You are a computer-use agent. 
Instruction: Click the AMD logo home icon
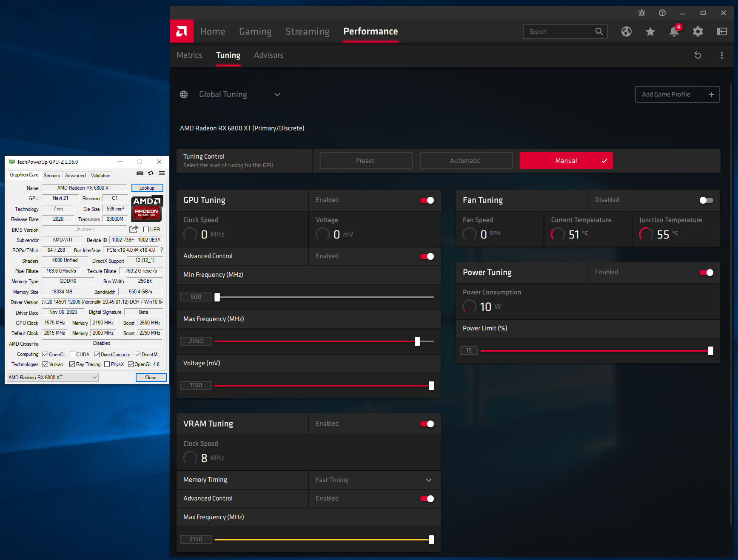click(x=182, y=31)
